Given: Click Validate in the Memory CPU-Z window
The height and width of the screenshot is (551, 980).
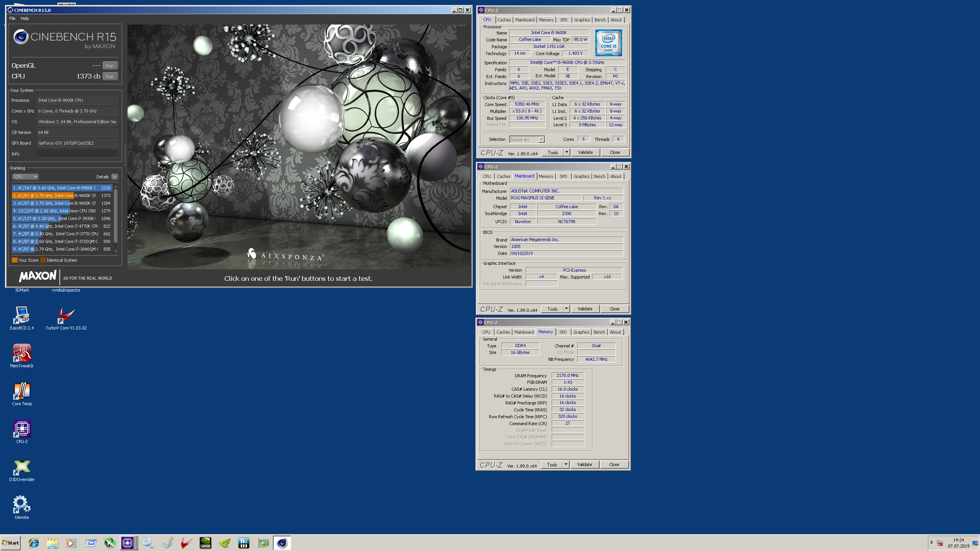Looking at the screenshot, I should [585, 465].
